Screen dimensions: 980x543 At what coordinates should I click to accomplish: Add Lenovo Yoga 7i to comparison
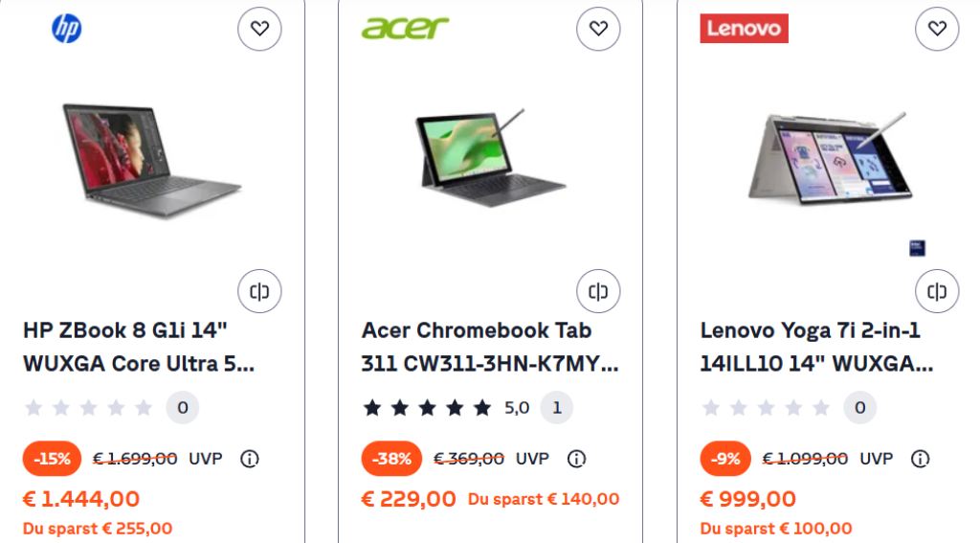coord(937,291)
